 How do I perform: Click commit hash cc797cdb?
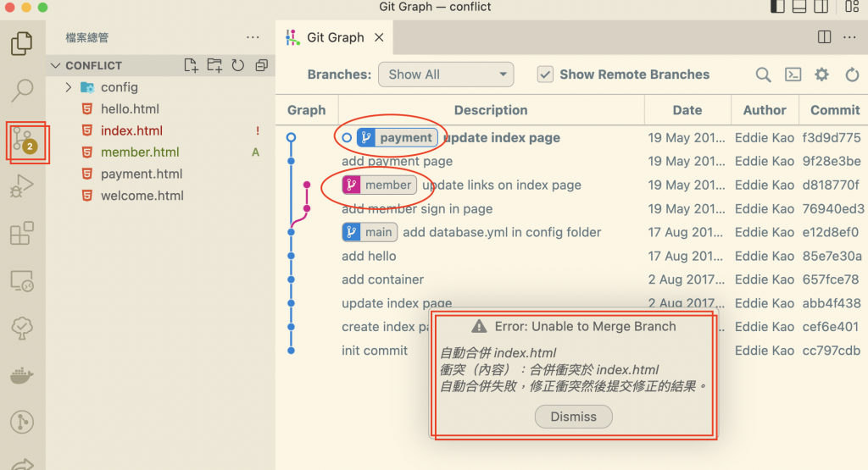[832, 351]
